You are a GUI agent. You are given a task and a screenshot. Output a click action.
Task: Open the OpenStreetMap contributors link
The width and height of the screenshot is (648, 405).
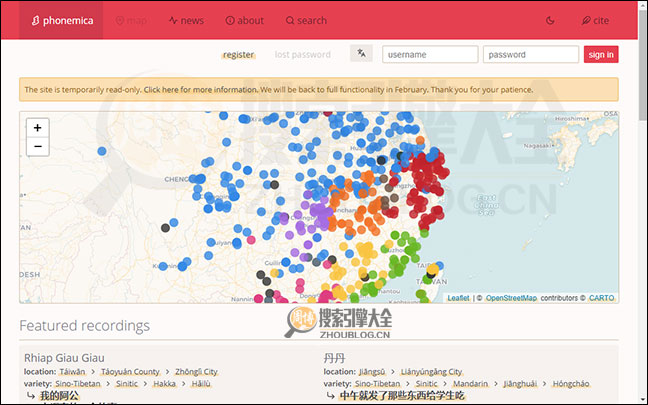(x=511, y=298)
